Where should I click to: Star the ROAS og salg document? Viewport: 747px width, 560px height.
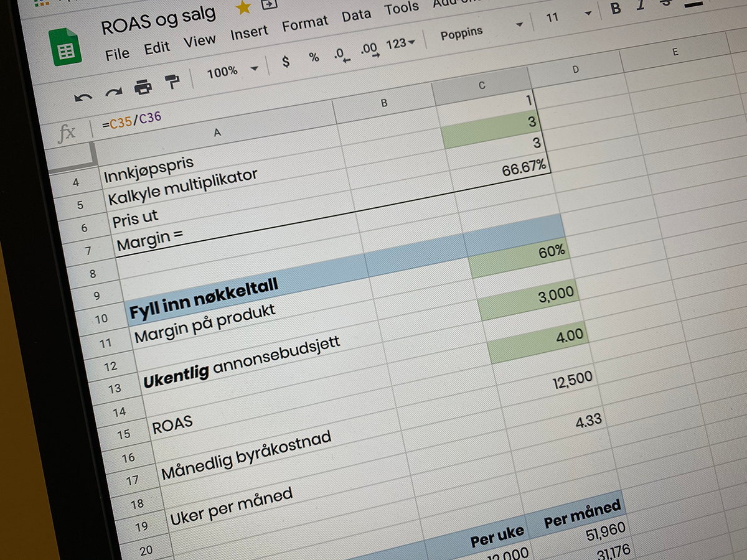tap(244, 7)
